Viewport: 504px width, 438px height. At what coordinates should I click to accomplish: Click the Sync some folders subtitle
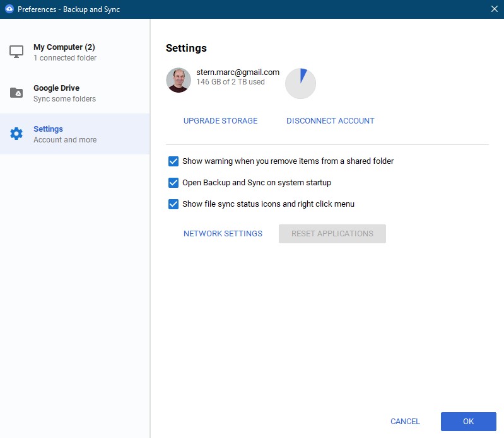coord(64,99)
